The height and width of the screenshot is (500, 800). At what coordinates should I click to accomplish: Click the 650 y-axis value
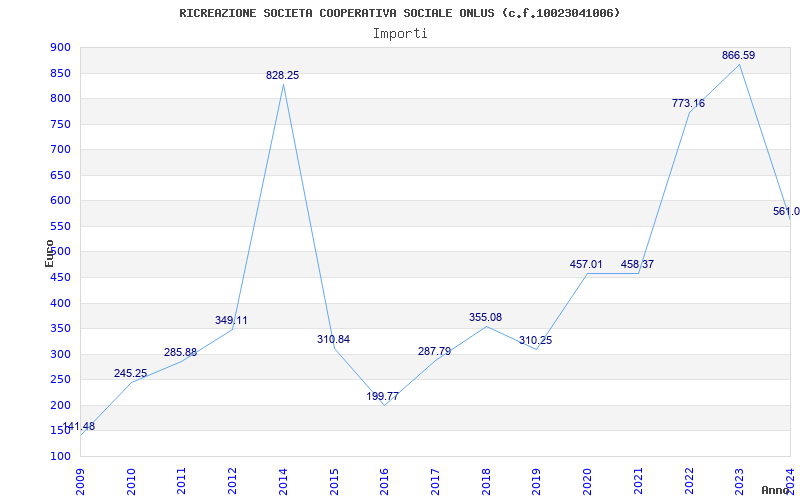pos(60,176)
